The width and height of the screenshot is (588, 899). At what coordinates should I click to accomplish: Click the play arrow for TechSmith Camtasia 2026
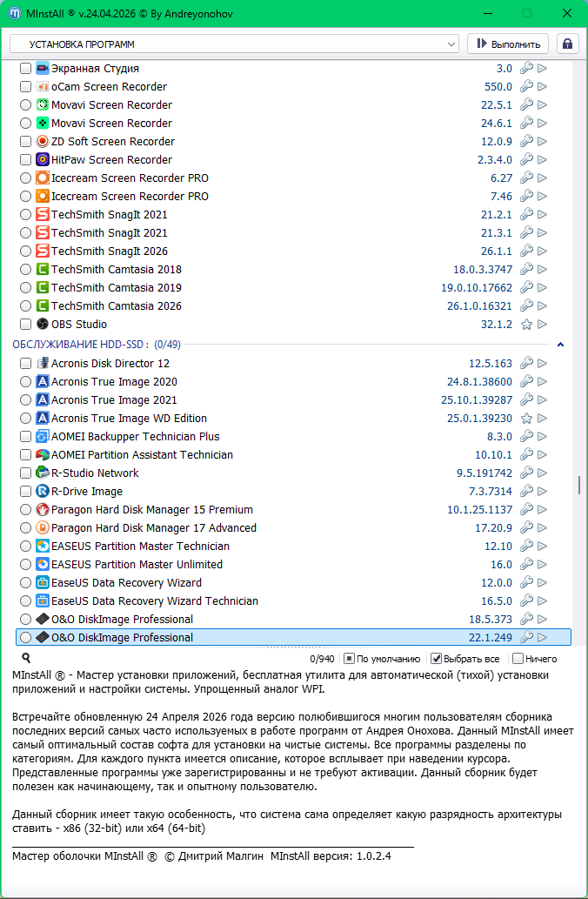pyautogui.click(x=542, y=306)
